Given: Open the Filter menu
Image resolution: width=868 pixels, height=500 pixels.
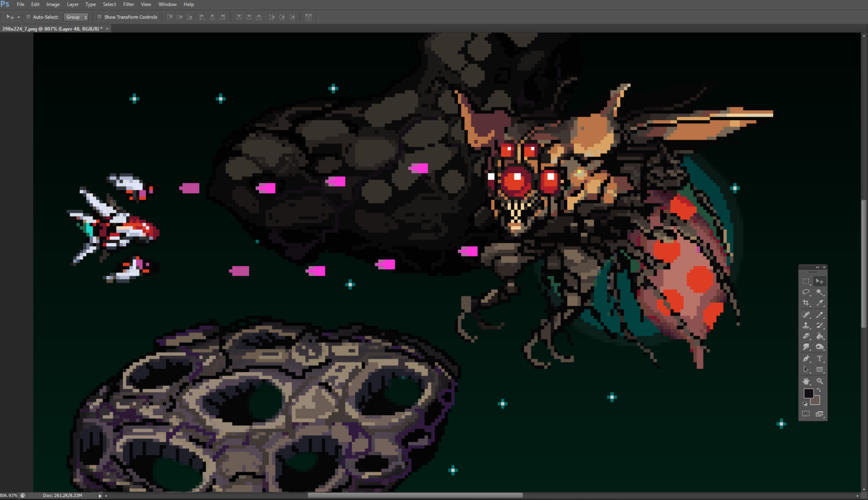Looking at the screenshot, I should pyautogui.click(x=128, y=4).
